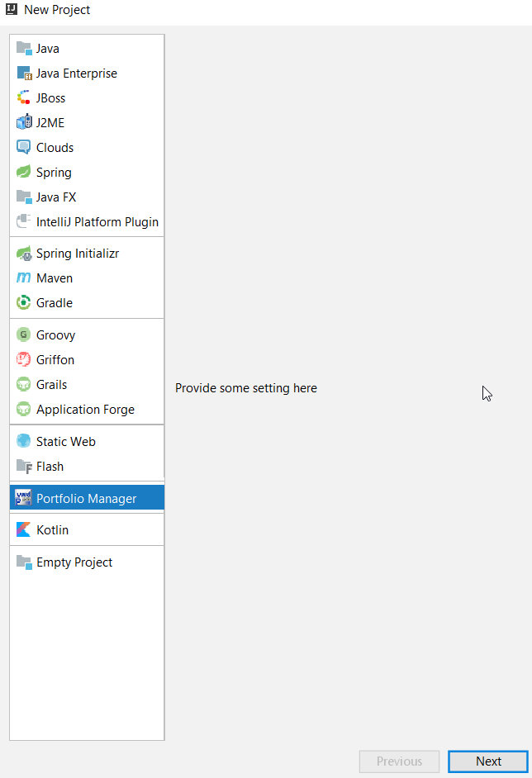
Task: Pick Maven from the list
Action: tap(55, 278)
